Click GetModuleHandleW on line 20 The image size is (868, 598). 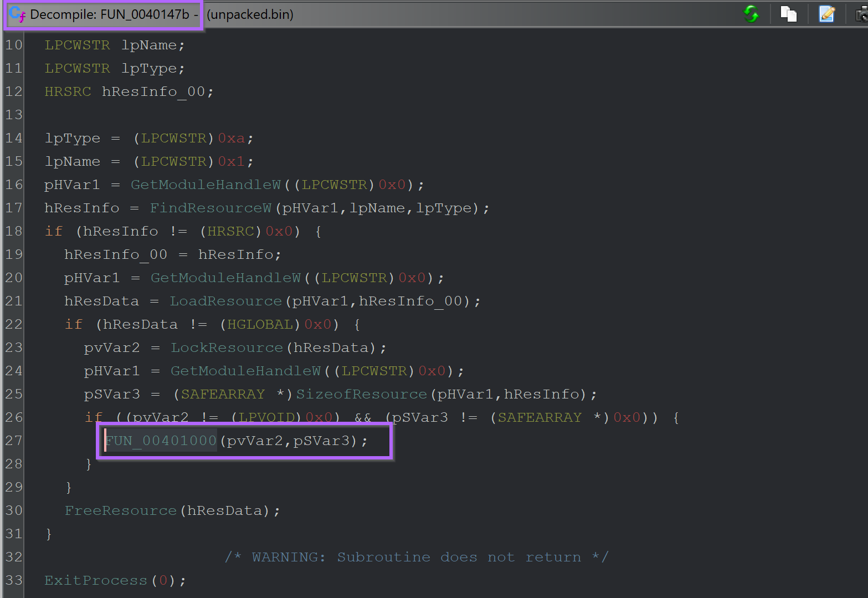tap(225, 278)
